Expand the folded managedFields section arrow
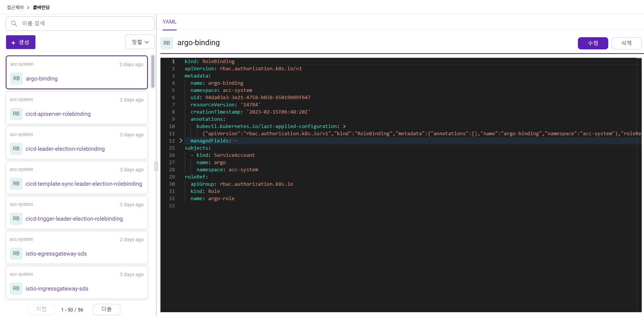This screenshot has width=644, height=316. pos(181,141)
